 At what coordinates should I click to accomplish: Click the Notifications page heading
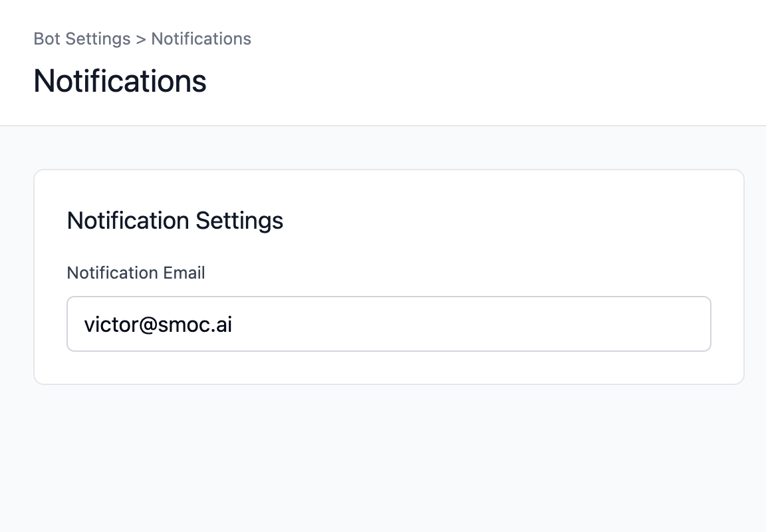[120, 81]
